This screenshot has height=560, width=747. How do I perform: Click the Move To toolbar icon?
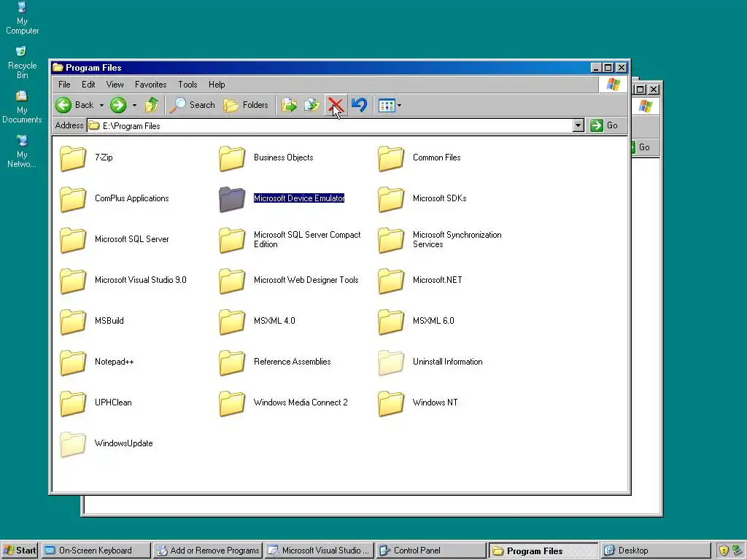(289, 105)
